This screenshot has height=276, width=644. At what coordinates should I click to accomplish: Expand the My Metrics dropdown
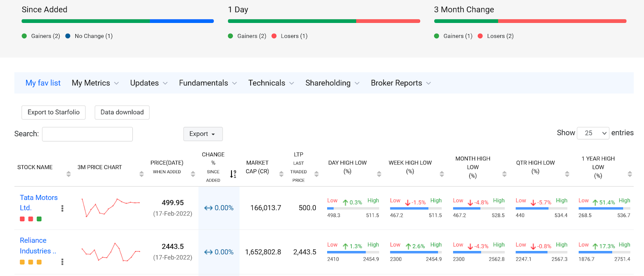click(95, 83)
